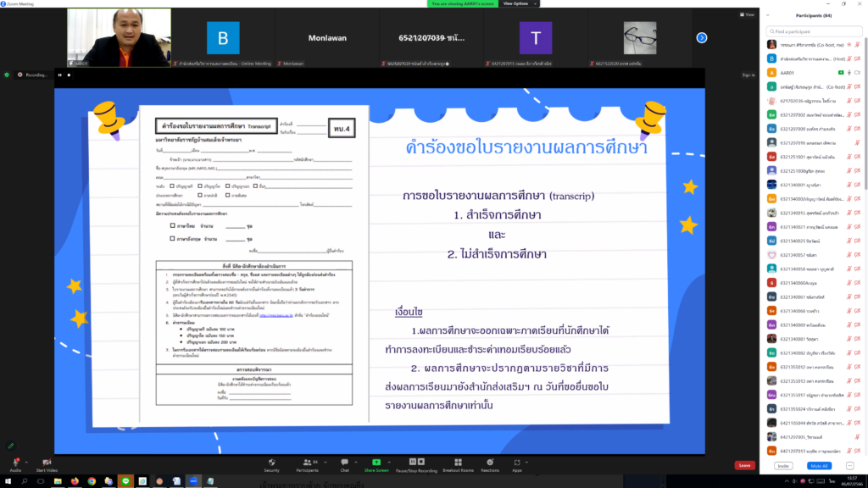Click the Sign in link
This screenshot has height=488, width=868.
[x=748, y=75]
